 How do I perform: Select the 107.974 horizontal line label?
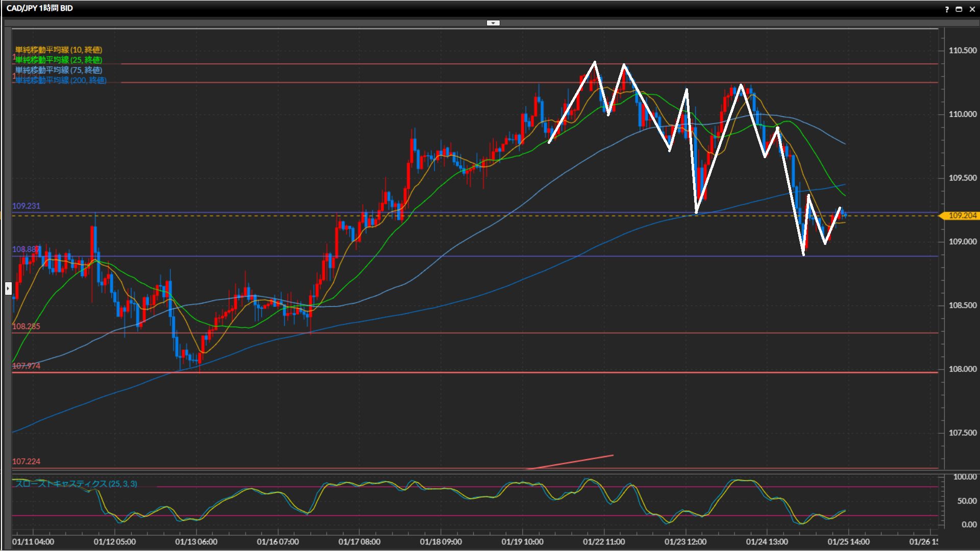(x=26, y=366)
